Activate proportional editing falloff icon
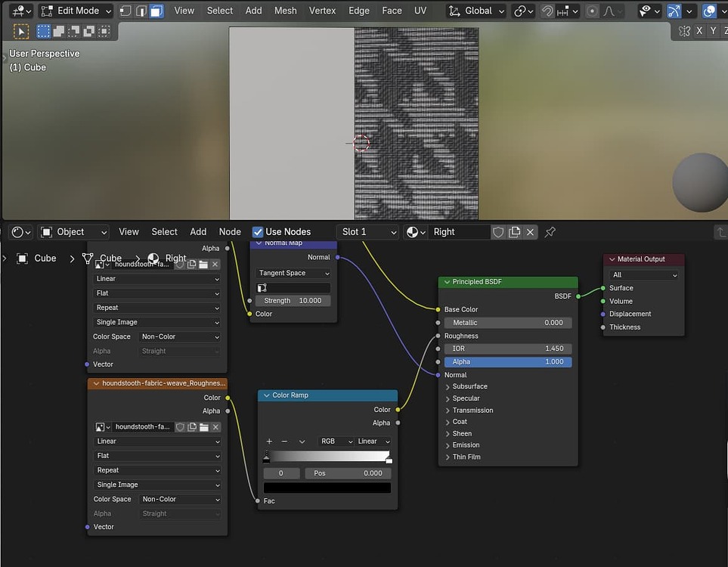The image size is (728, 567). (x=609, y=11)
